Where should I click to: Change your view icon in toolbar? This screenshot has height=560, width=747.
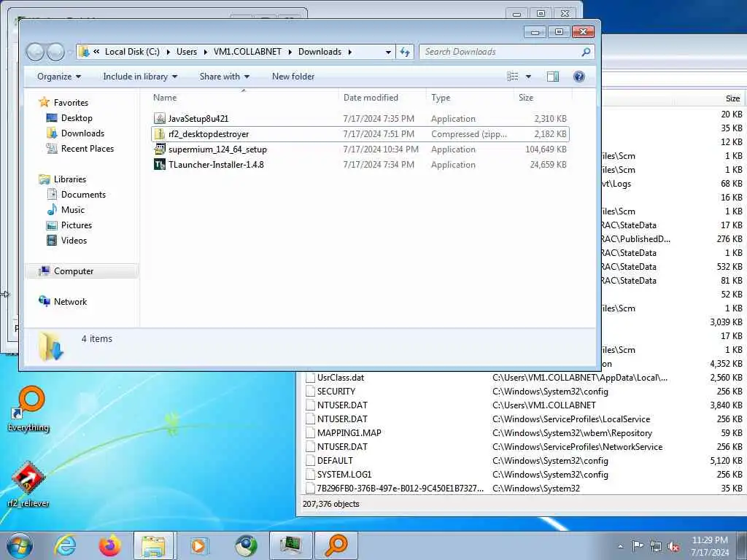[513, 77]
